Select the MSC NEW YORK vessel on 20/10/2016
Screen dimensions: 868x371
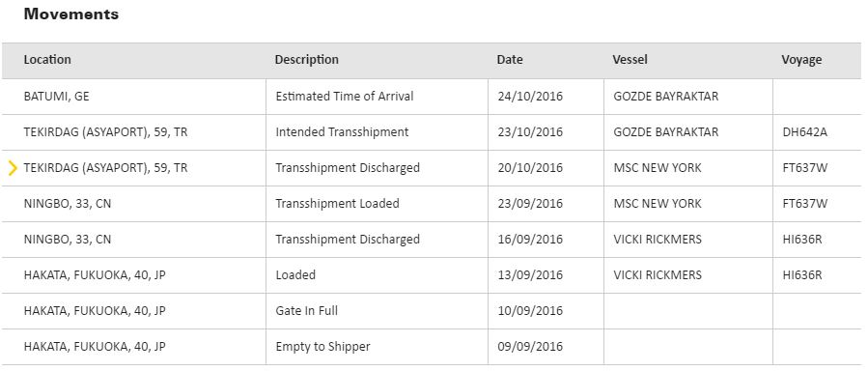(658, 168)
